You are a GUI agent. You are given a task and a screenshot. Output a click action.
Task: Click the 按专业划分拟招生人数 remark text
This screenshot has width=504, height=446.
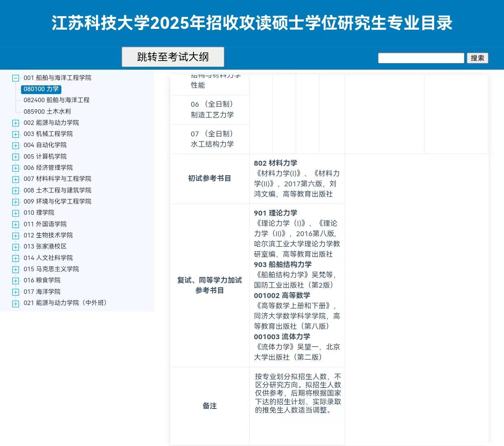[x=298, y=393]
